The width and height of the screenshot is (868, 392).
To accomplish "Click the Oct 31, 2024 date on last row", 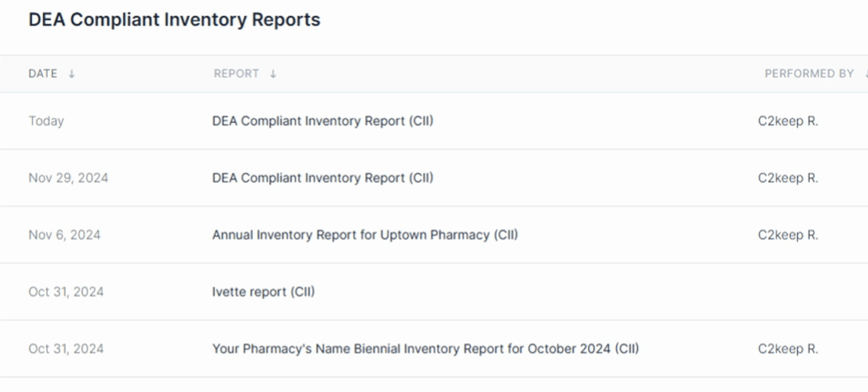I will pyautogui.click(x=66, y=348).
